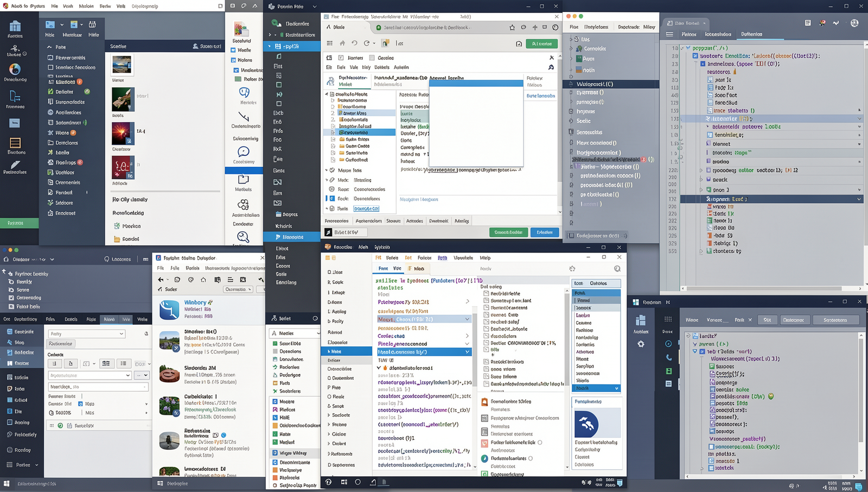Toggle the blue checkbox beside "Sock:" in the top browser window
The height and width of the screenshot is (492, 868).
coord(331,199)
